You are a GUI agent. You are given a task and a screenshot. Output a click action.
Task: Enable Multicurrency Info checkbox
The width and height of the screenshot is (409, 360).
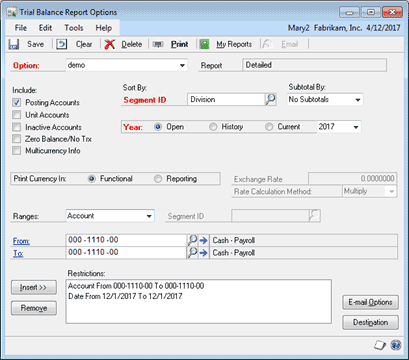click(17, 151)
